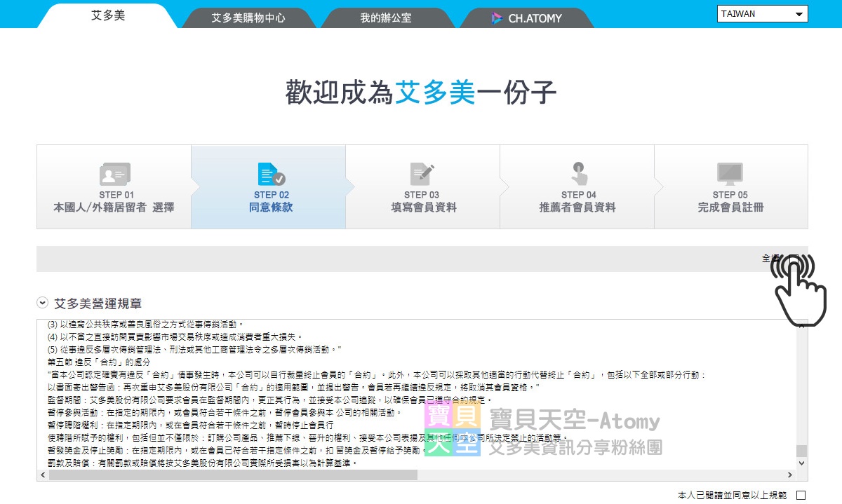Screen dimensions: 842x504
Task: Click the Step 02 document checkmark icon
Action: pos(272,174)
